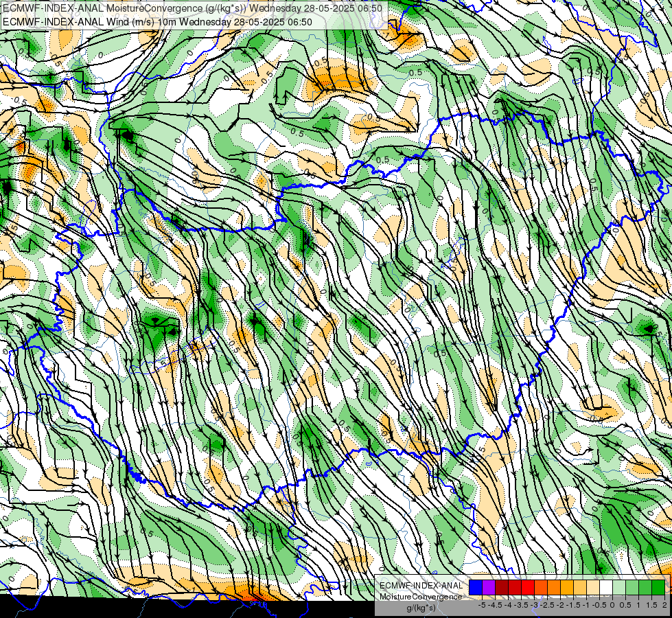Click the white legend swatch left of 0

606,588
